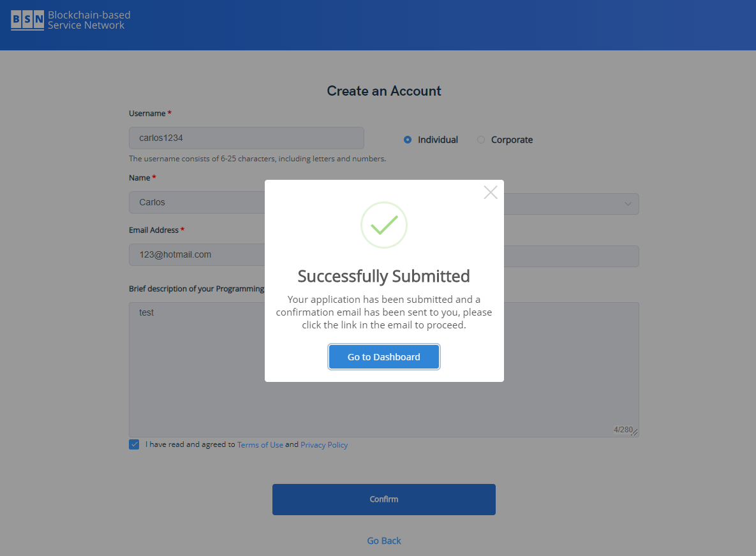The image size is (756, 556).
Task: Click into the Name field showing Carlos
Action: pos(197,202)
